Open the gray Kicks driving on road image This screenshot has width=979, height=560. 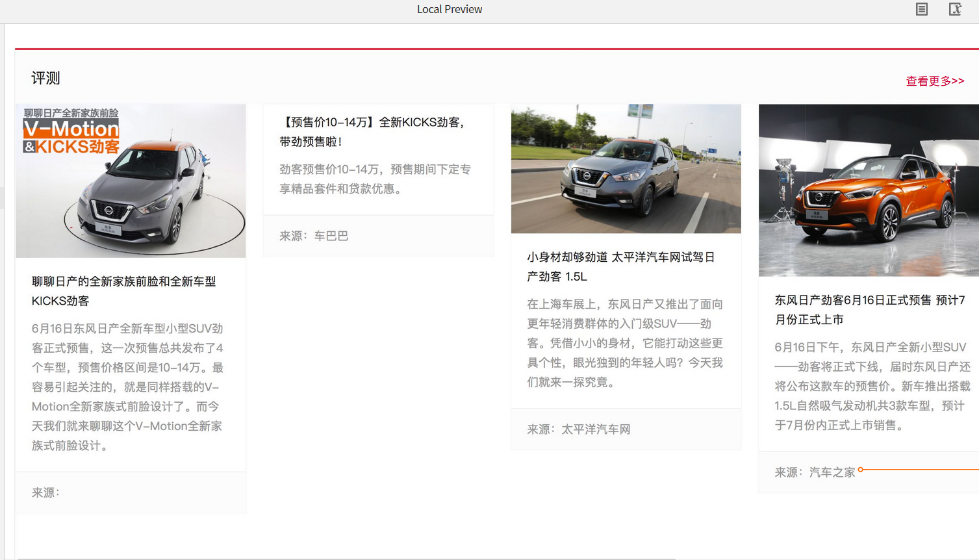coord(626,169)
